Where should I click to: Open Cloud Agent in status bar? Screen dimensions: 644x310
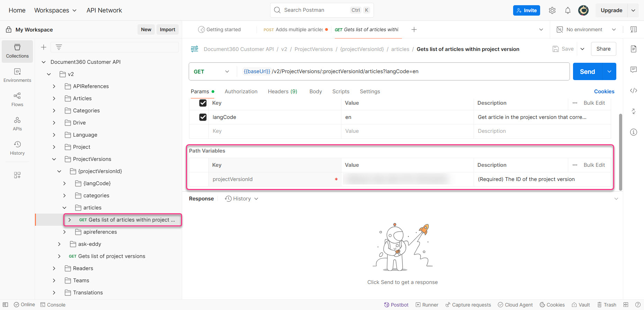515,305
